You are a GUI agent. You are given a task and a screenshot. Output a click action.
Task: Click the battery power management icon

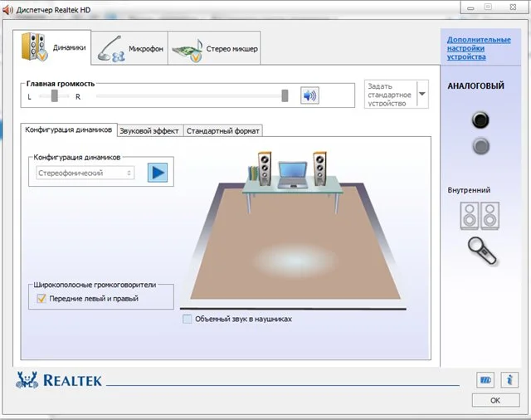click(x=485, y=379)
